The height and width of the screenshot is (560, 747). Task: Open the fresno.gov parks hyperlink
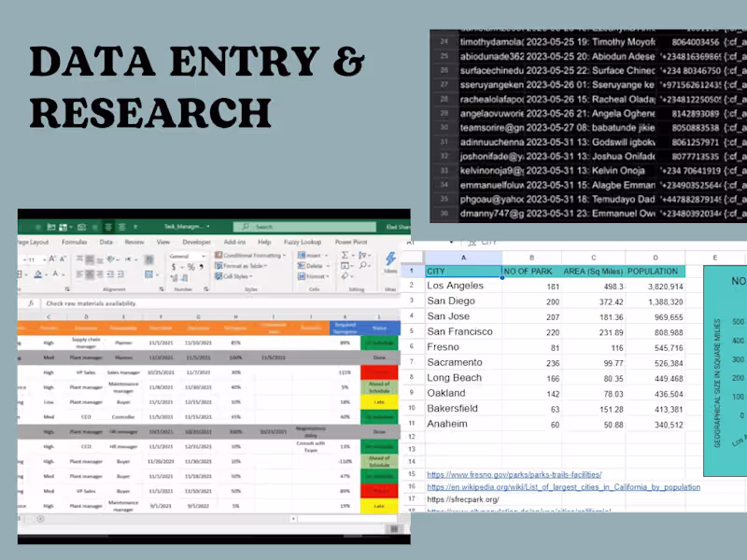(514, 475)
